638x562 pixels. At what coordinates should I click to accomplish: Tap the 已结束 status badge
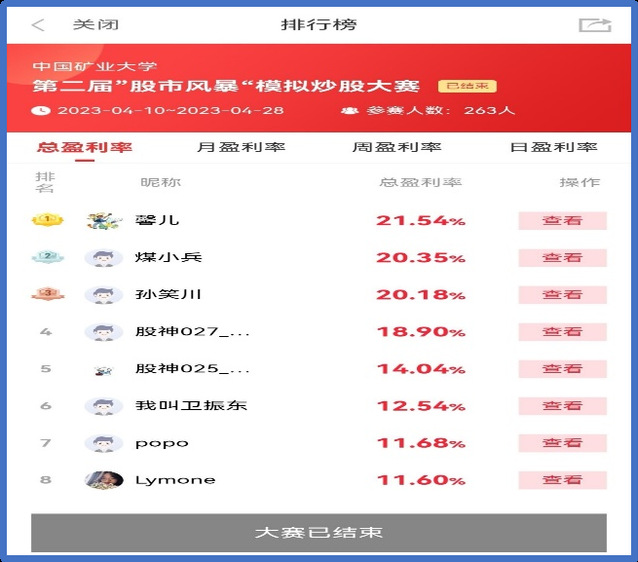(467, 87)
